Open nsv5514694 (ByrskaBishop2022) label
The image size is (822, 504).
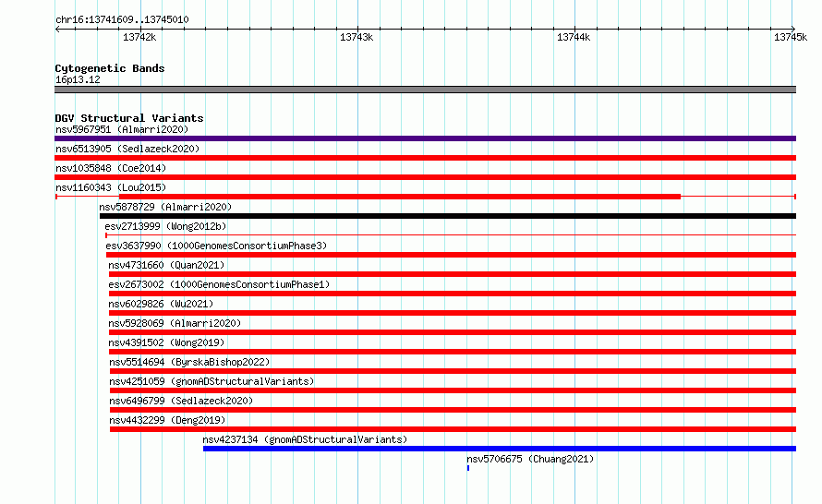[189, 362]
